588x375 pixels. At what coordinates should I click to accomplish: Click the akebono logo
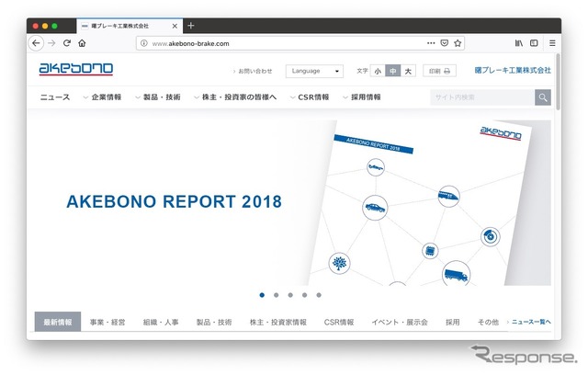[76, 69]
